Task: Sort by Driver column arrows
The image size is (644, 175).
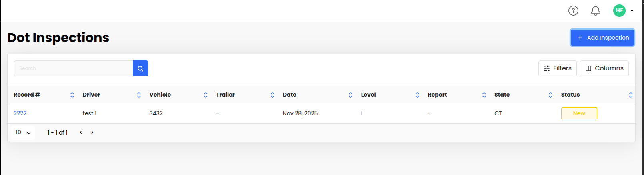Action: [x=139, y=95]
